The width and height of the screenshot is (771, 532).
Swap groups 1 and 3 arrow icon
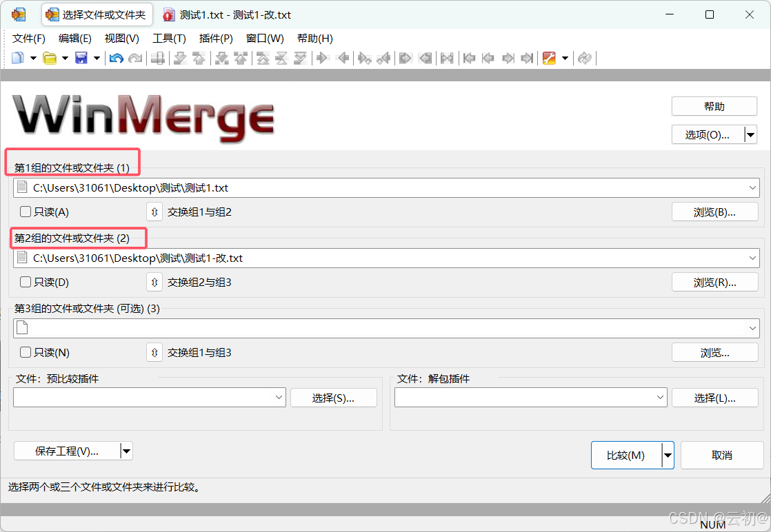coord(154,353)
